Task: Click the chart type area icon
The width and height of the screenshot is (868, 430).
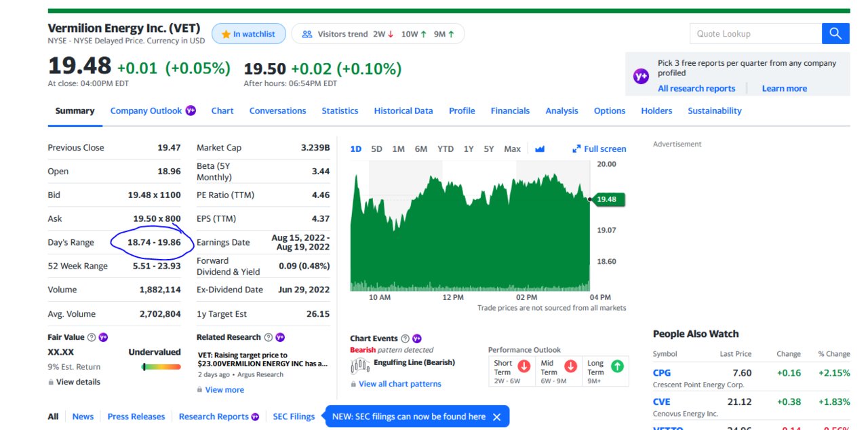Action: coord(540,149)
